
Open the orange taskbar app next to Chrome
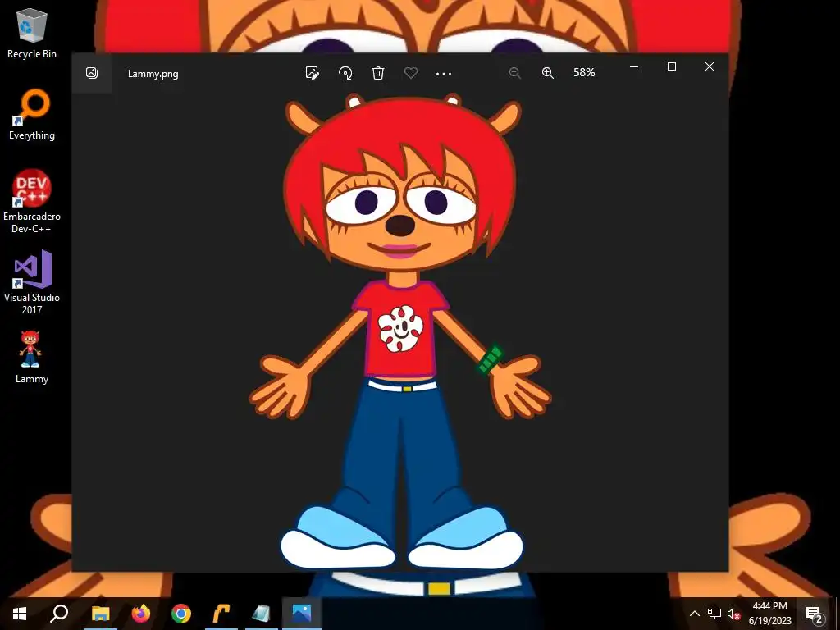coord(221,614)
